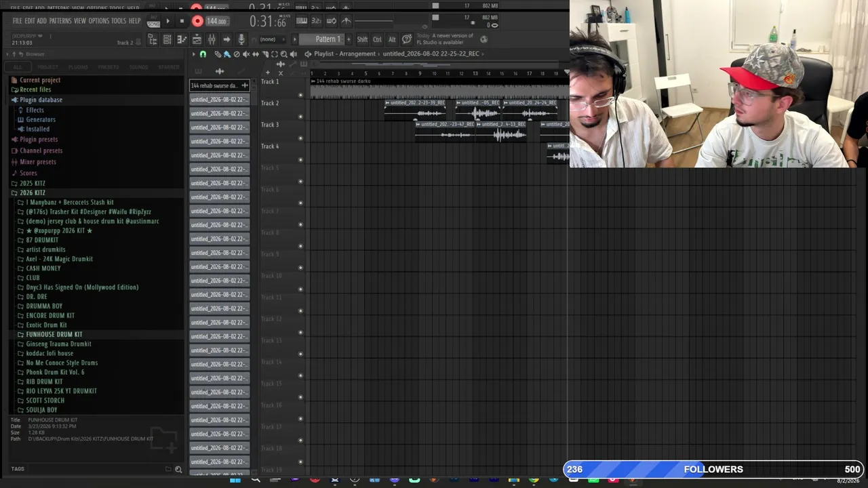
Task: Click the browser search magnifier icon
Action: pos(178,469)
